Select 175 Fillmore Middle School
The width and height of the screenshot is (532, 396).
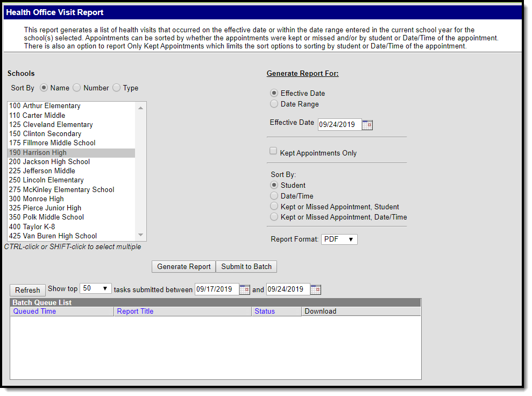(x=71, y=143)
